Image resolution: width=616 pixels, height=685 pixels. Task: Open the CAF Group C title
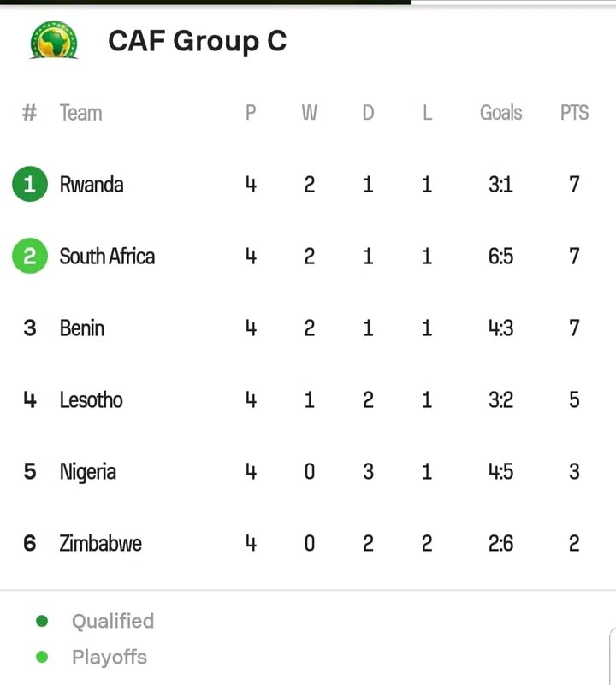coord(197,41)
